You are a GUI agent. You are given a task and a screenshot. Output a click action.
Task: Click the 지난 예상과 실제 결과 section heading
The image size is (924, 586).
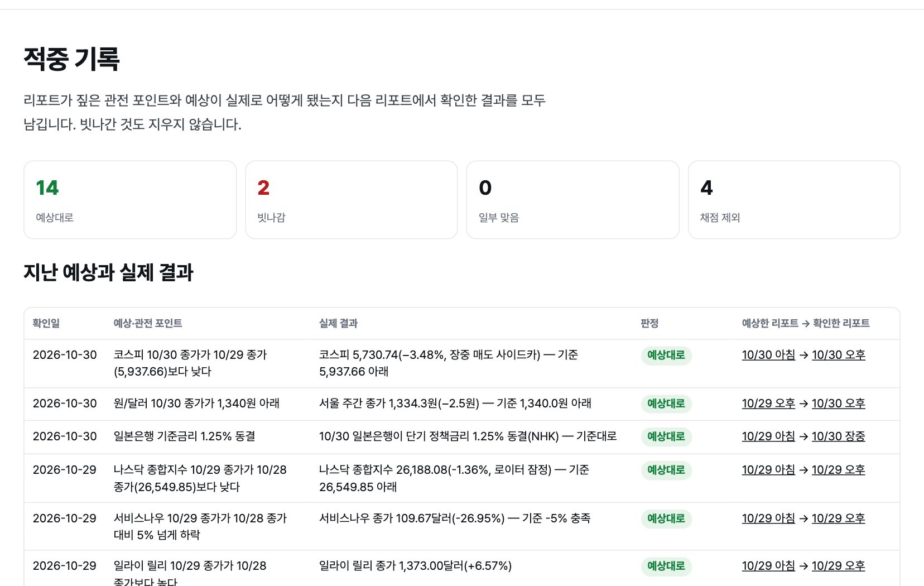[x=108, y=272]
